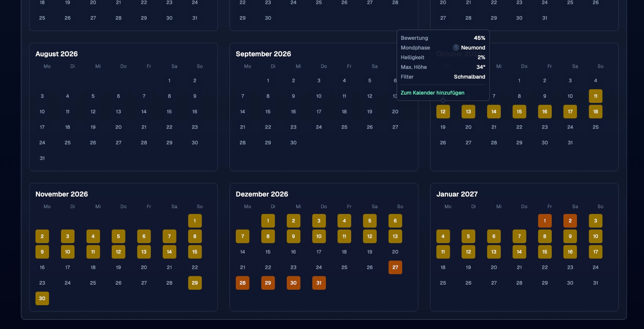Select highlighted October 11 Sunday cell
Screen dimensions: 644x329
pos(595,96)
